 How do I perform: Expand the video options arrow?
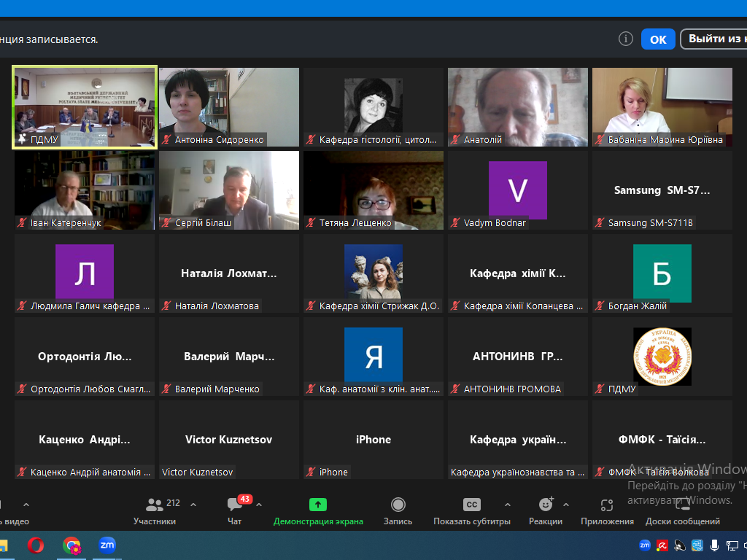(x=26, y=505)
